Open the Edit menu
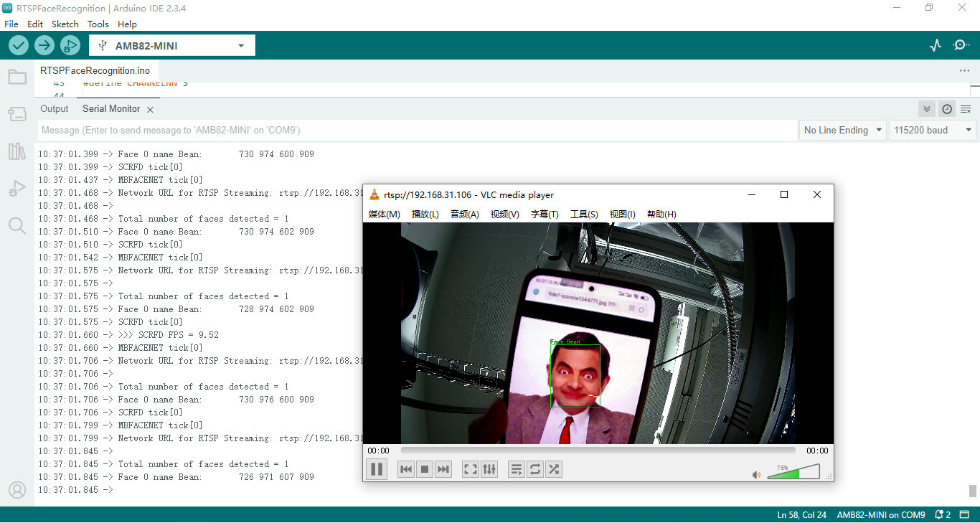The image size is (980, 523). coord(35,24)
